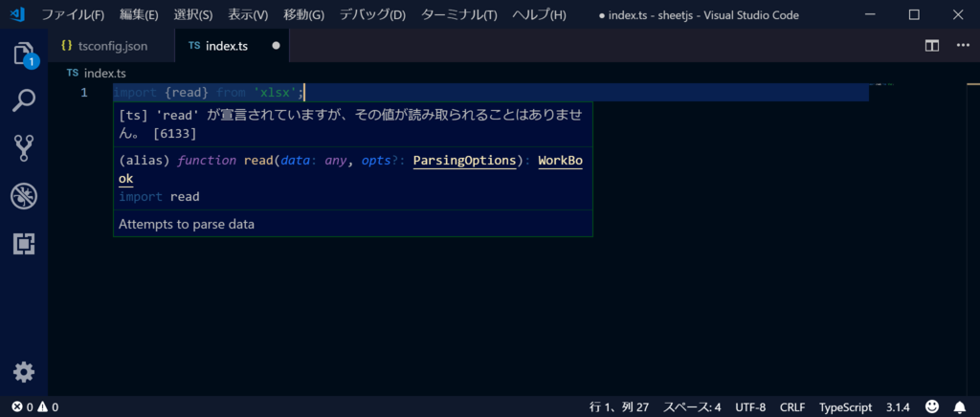Open the ターミナル(T) menu

coord(459,15)
